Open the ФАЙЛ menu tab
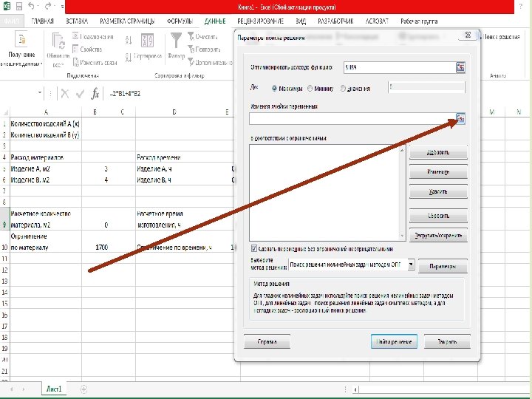 coord(11,21)
